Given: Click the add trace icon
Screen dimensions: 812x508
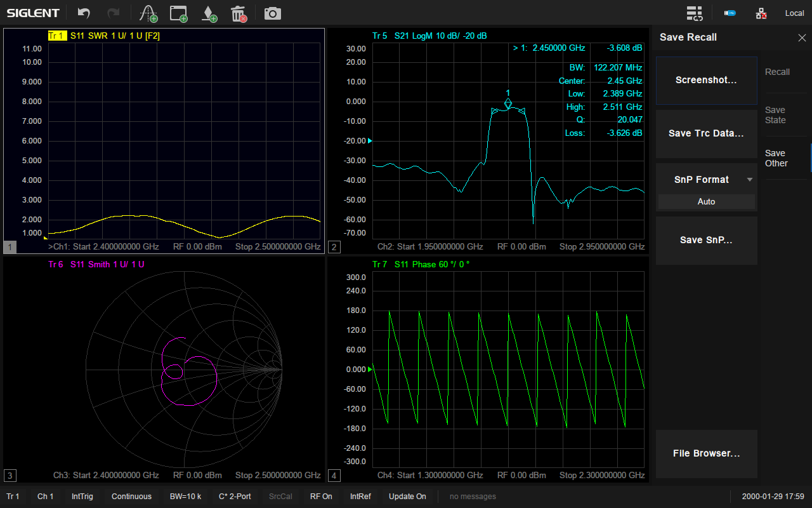Looking at the screenshot, I should click(148, 13).
